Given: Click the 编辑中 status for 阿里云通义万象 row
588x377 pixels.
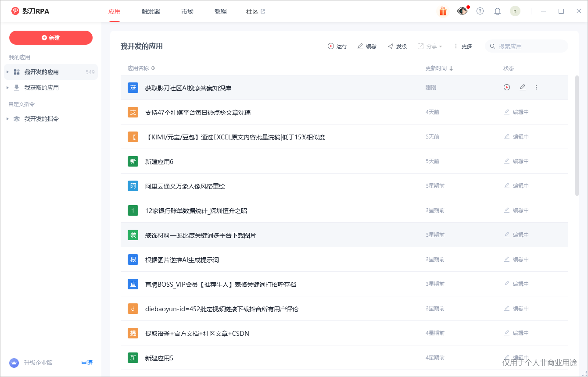Looking at the screenshot, I should pos(516,186).
